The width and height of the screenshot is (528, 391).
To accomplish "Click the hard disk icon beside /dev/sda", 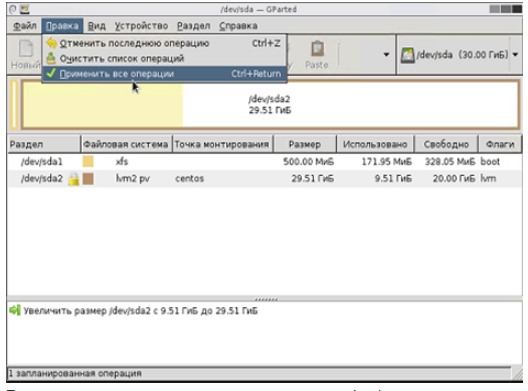I will [x=407, y=55].
